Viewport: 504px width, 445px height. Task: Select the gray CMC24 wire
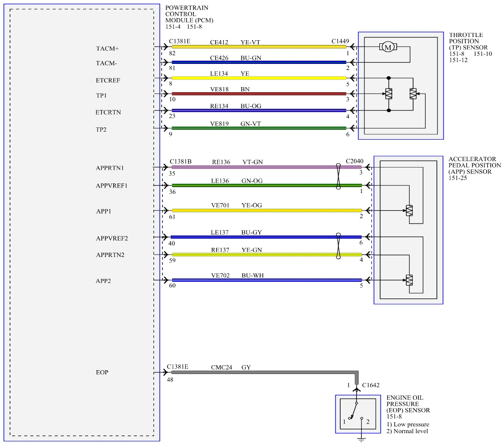264,372
